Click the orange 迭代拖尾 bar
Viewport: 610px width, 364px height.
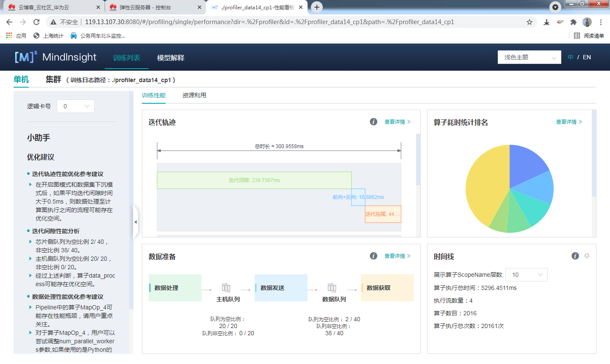pyautogui.click(x=383, y=214)
